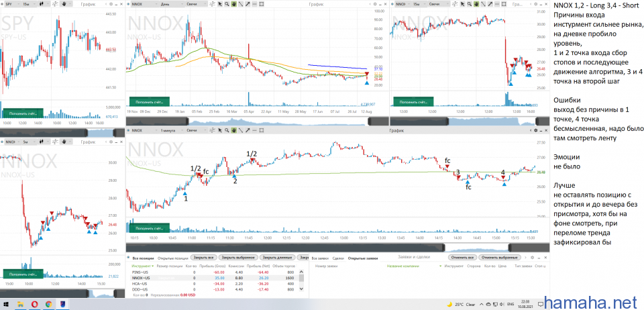Screen dimensions: 644x310
Task: Select magnifier zoom tool in NNOX daily chart
Action: [x=227, y=4]
